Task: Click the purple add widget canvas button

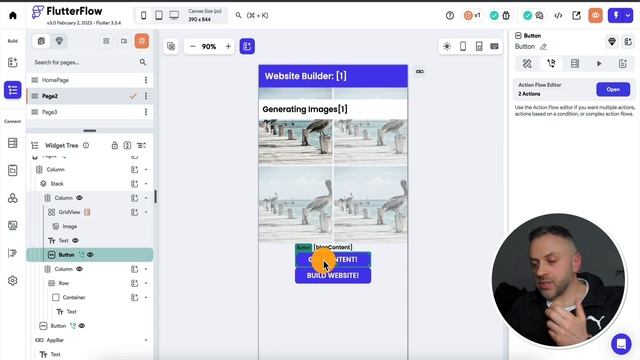Action: 247,47
